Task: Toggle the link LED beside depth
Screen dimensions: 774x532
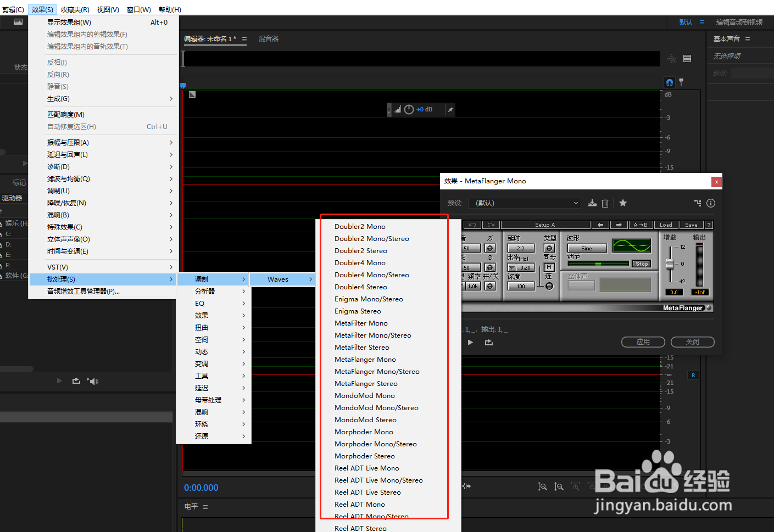Action: pyautogui.click(x=549, y=286)
